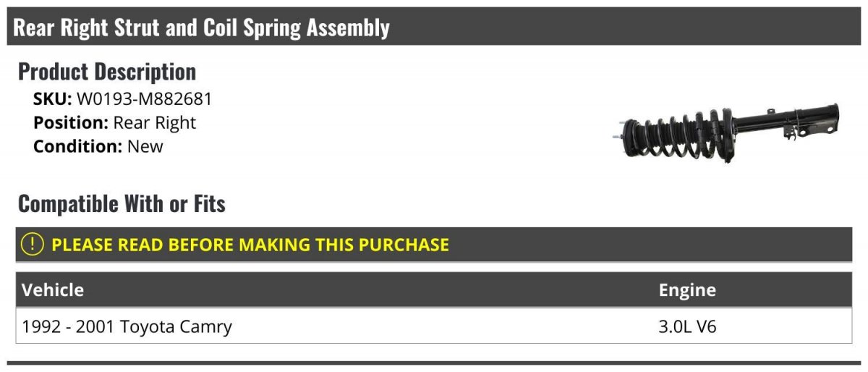Screen dimensions: 868x372
Task: Select the SKU label text
Action: click(x=53, y=99)
